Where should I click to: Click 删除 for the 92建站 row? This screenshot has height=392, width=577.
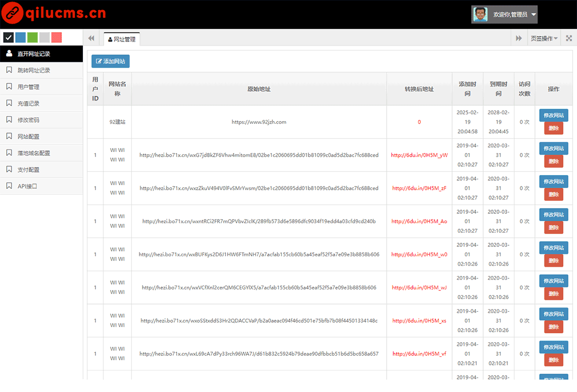pyautogui.click(x=554, y=128)
